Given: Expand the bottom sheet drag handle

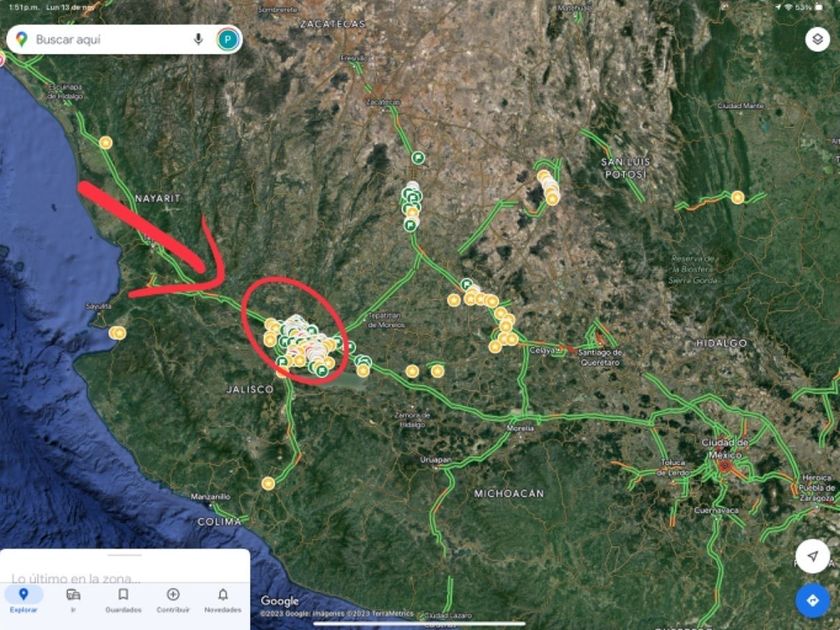Looking at the screenshot, I should [x=124, y=555].
